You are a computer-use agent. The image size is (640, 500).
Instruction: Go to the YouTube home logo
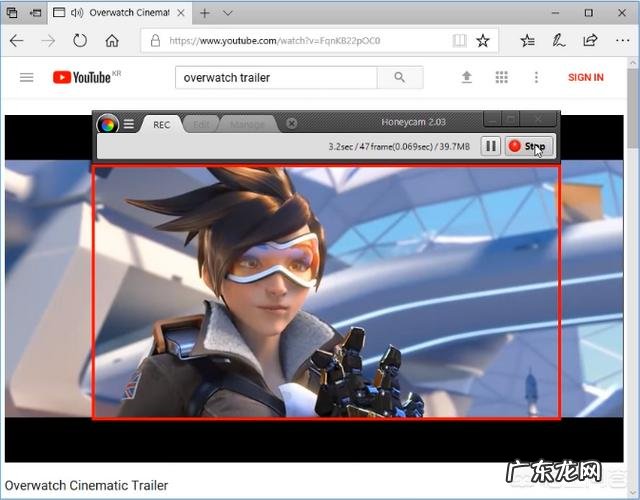click(x=81, y=77)
